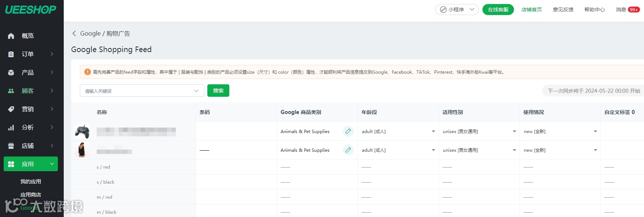Open the 消息 messages link
The height and width of the screenshot is (217, 644).
621,10
